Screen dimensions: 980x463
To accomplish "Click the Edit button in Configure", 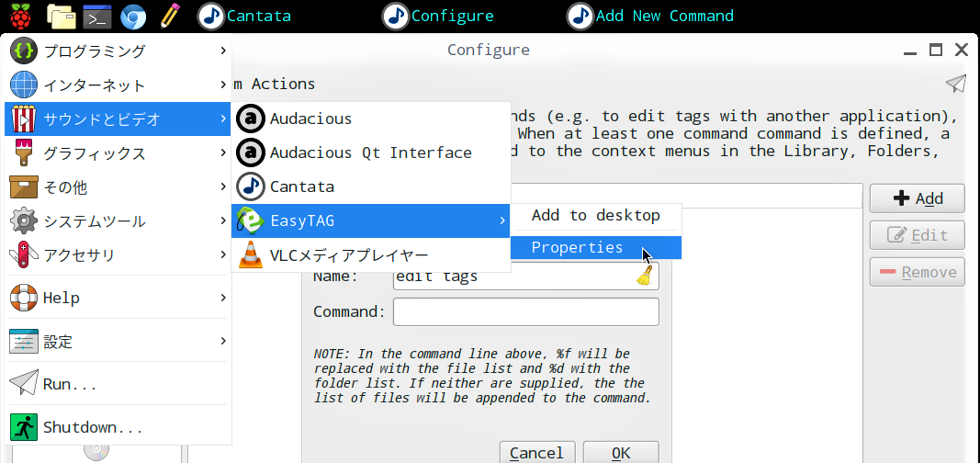I will [x=917, y=235].
